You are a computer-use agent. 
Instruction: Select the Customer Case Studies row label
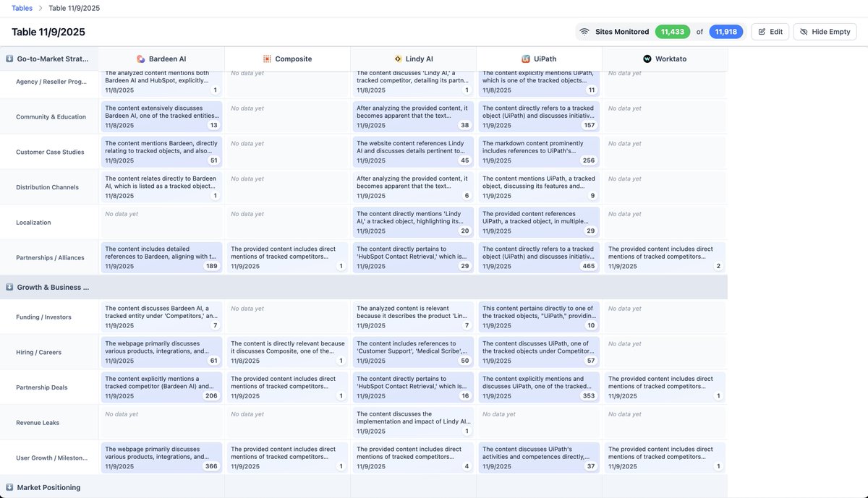pos(50,152)
